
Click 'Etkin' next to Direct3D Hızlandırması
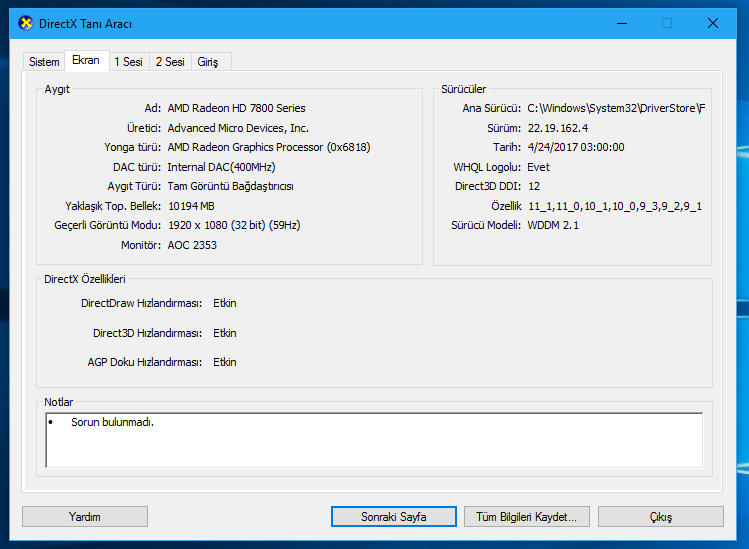click(x=225, y=333)
